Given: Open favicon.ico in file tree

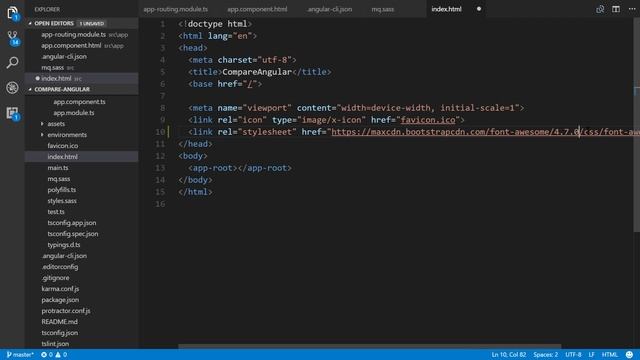Looking at the screenshot, I should coord(62,146).
